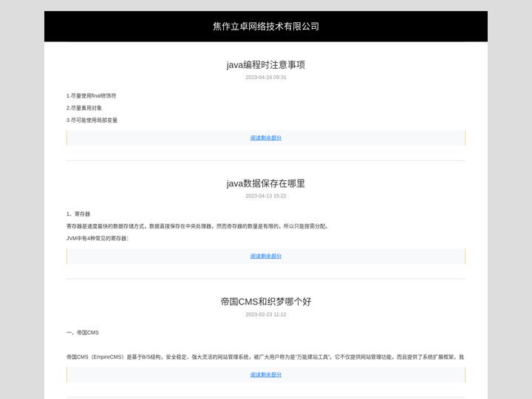The image size is (532, 399).
Task: Click the line 2.尽量重用对象
Action: [x=84, y=108]
